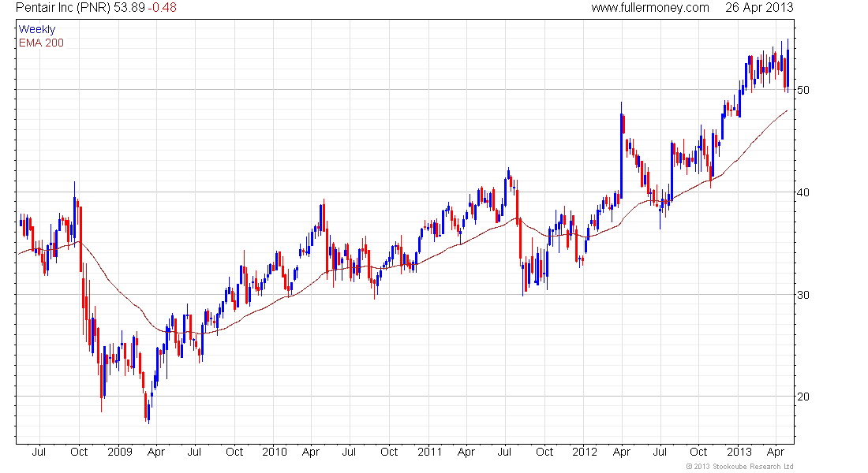The height and width of the screenshot is (473, 868).
Task: Click the 2013 label on the time axis
Action: (x=739, y=452)
